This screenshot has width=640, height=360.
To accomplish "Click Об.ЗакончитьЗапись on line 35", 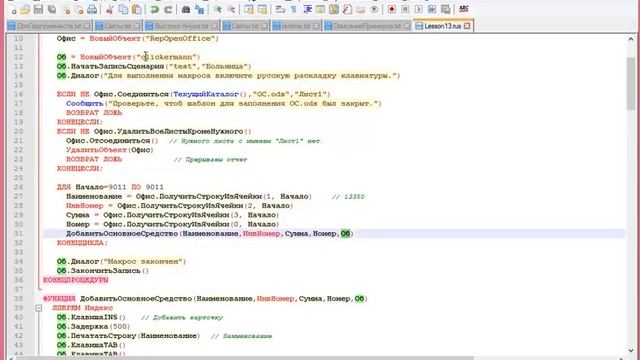I will tap(99, 271).
